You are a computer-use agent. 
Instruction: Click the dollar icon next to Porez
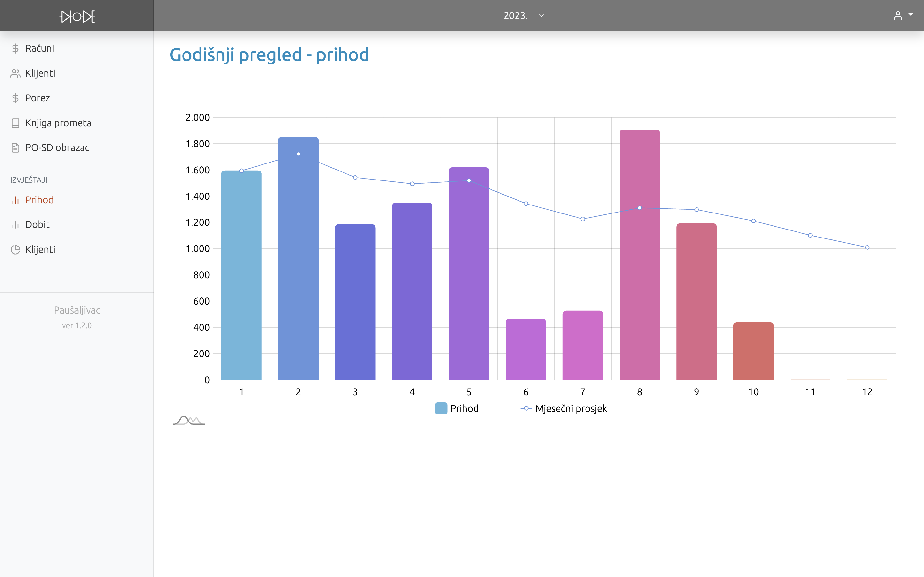pyautogui.click(x=15, y=98)
